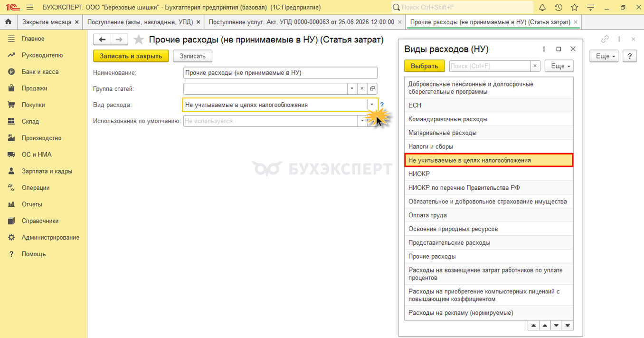Click the question mark help button
Screen dimensions: 644x338
(630, 56)
